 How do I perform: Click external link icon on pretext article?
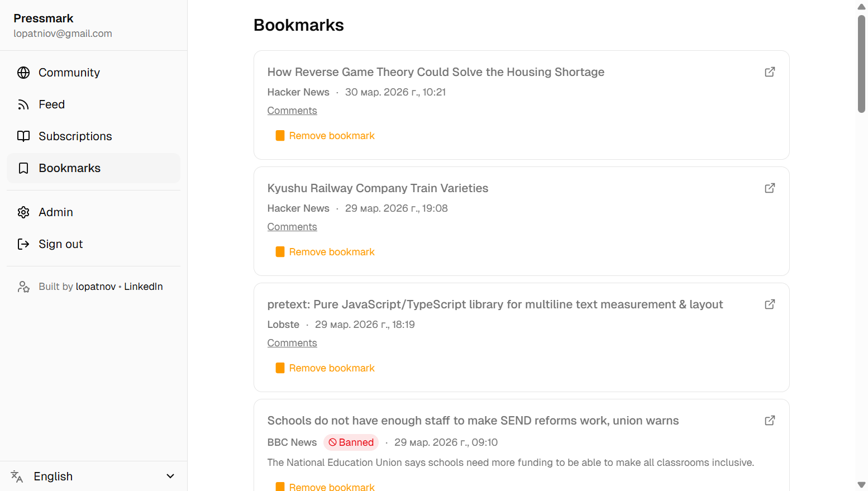coord(770,304)
